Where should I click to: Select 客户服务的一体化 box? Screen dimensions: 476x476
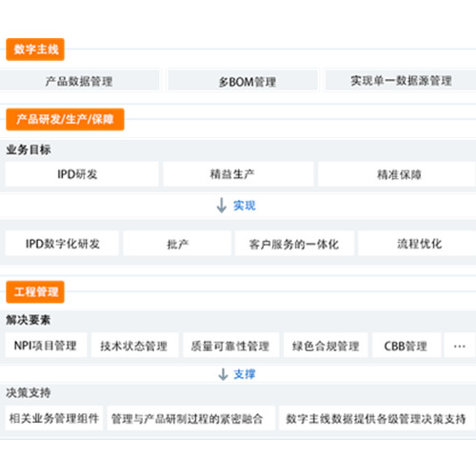click(294, 244)
